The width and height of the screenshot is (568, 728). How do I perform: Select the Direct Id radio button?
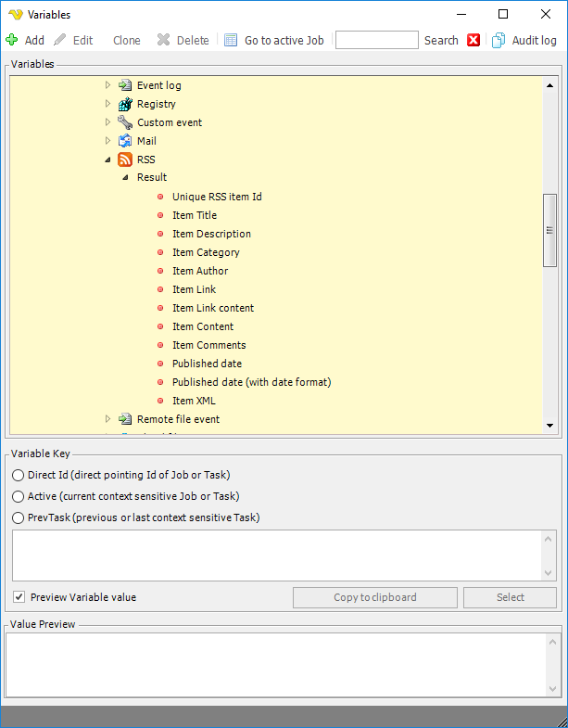point(19,475)
